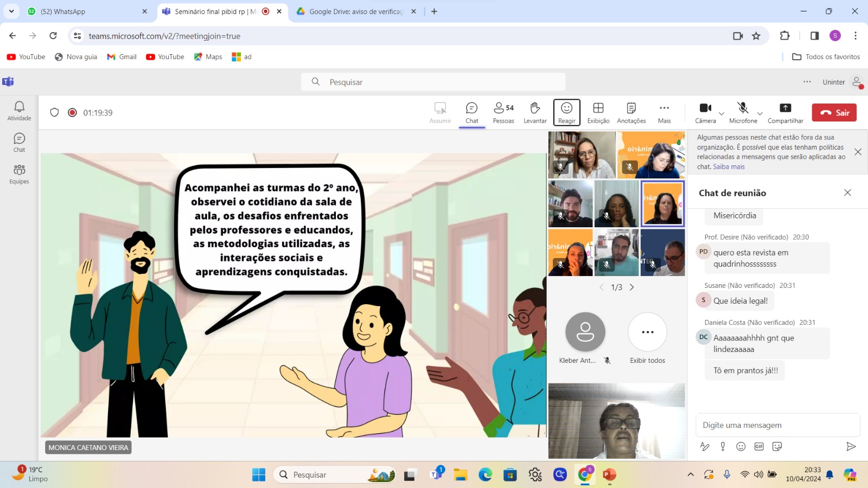
Task: Toggle the meeting Chat panel
Action: coord(471,112)
